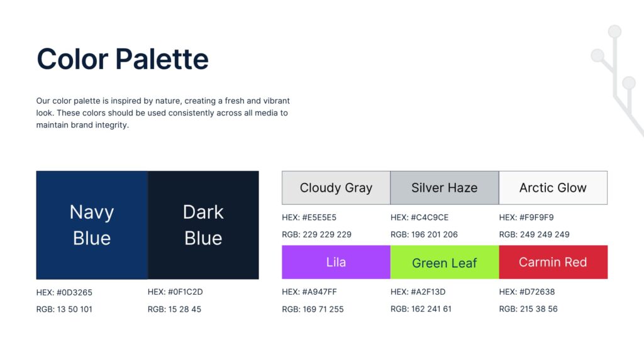Select the HEX: #E5E5E5 text
Viewport: 644px width, 362px height.
click(309, 217)
